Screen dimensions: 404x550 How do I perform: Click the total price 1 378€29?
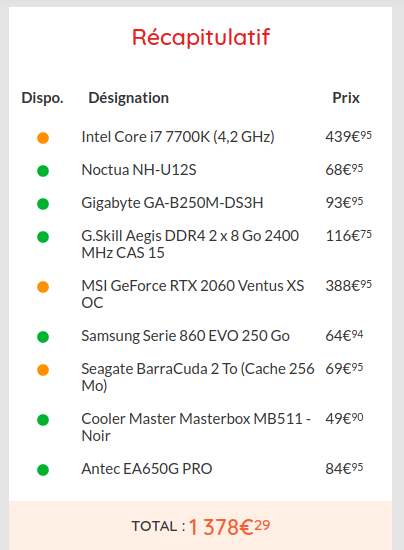[x=229, y=527]
